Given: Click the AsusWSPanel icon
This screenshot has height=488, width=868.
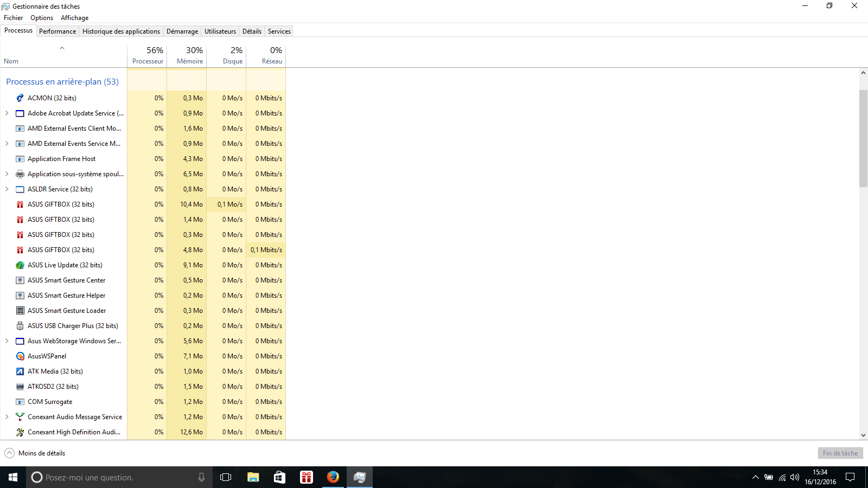Looking at the screenshot, I should 20,356.
